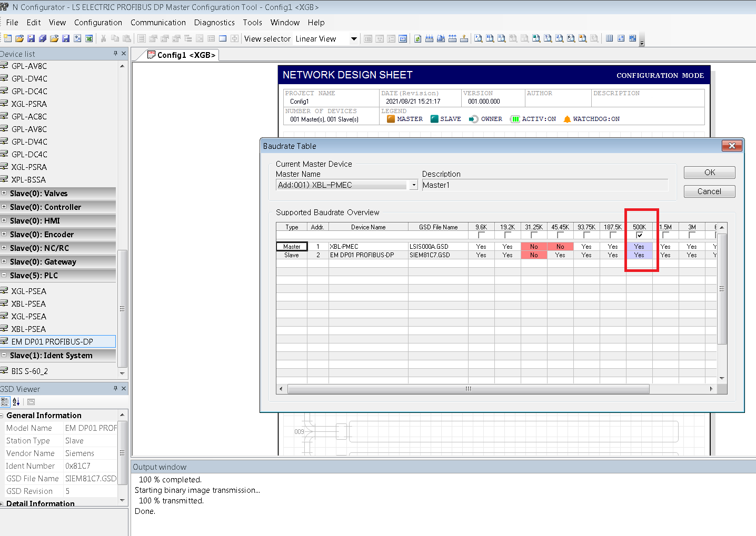Viewport: 756px width, 536px height.
Task: Click the baudrate table horizontal scrollbar
Action: point(468,389)
